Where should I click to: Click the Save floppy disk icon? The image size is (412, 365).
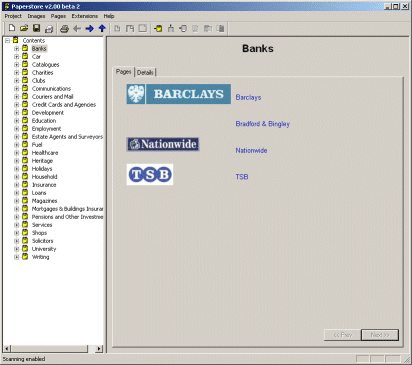[36, 28]
